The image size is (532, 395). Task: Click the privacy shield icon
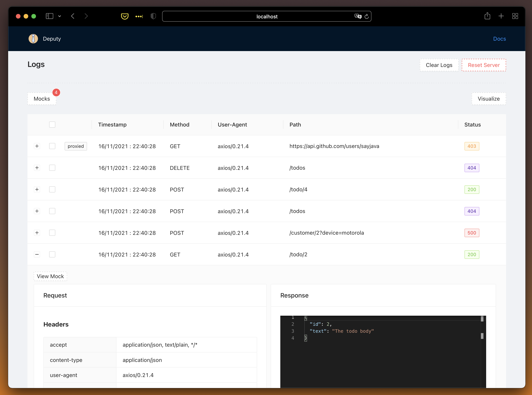click(153, 16)
